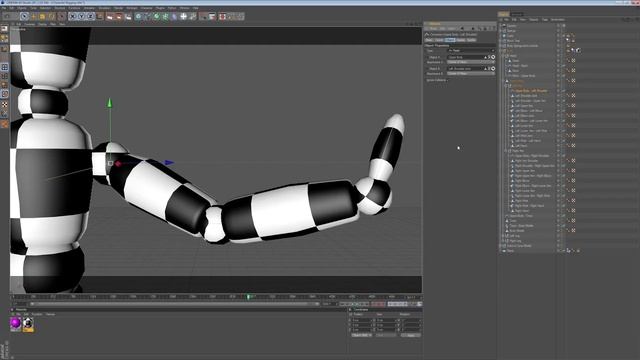640x360 pixels.
Task: Click the green Array modeling icon
Action: [x=165, y=16]
